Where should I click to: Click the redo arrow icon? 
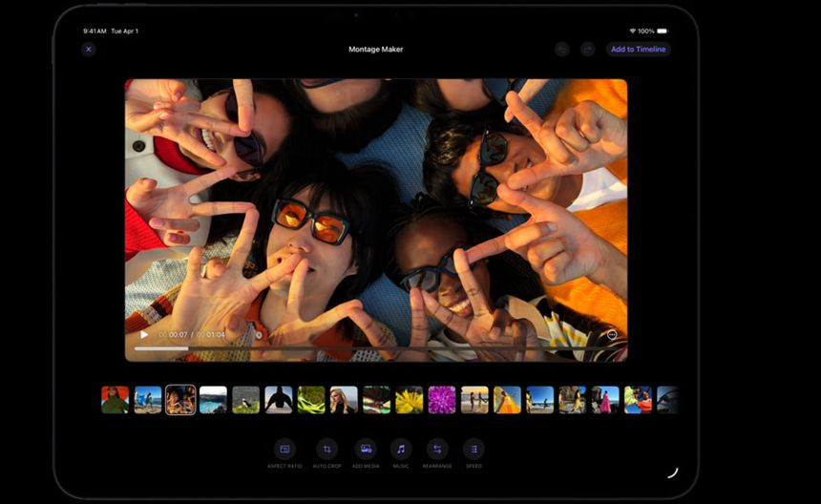pos(587,49)
